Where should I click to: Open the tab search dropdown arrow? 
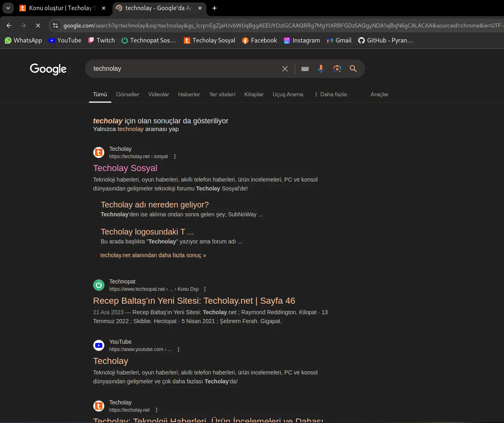pyautogui.click(x=8, y=8)
